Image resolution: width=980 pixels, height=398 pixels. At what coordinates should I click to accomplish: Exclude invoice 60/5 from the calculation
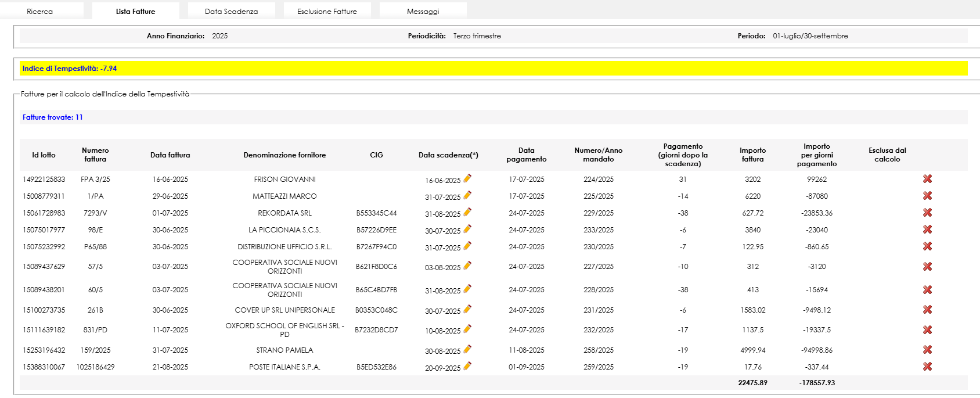click(927, 289)
